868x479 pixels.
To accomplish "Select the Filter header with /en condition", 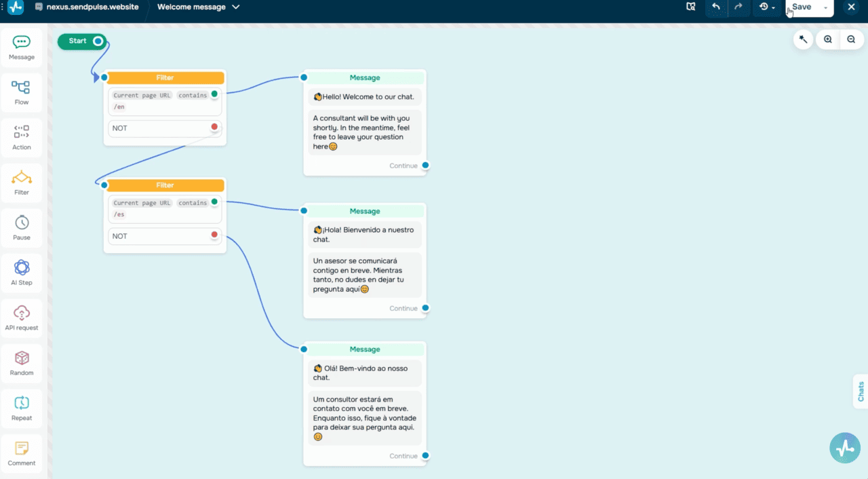I will click(165, 77).
